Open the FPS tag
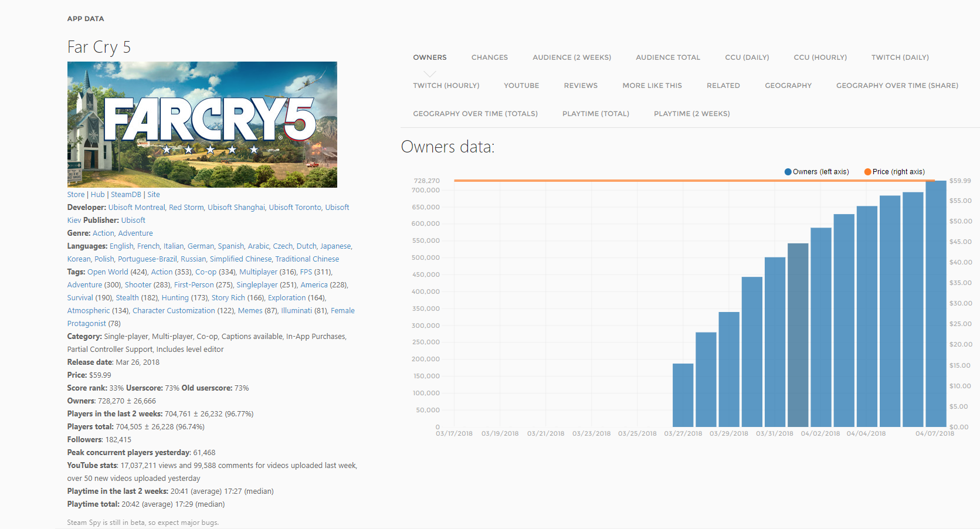The image size is (980, 529). (306, 272)
